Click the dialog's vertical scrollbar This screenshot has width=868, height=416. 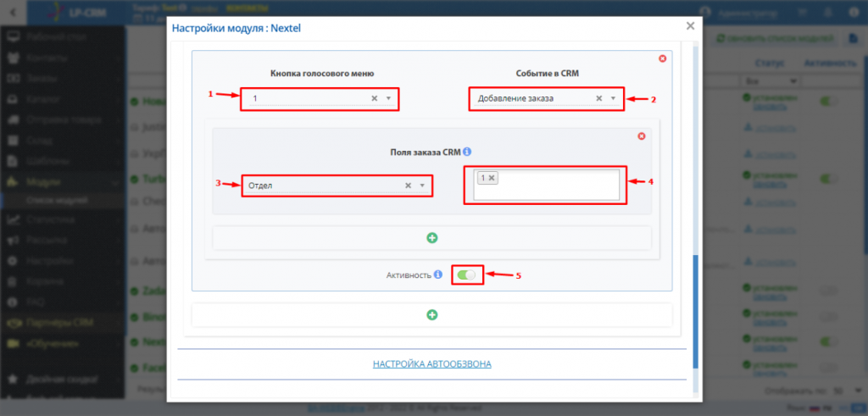(x=696, y=311)
